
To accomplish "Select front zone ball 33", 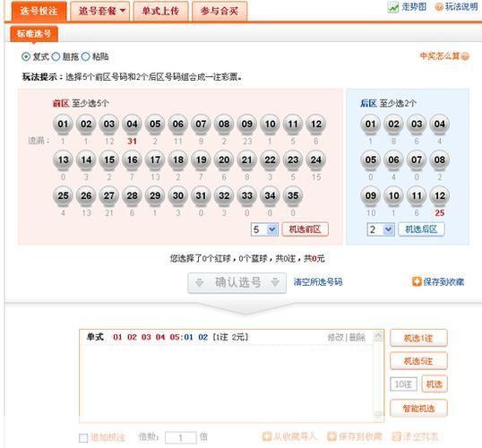I will pos(247,195).
